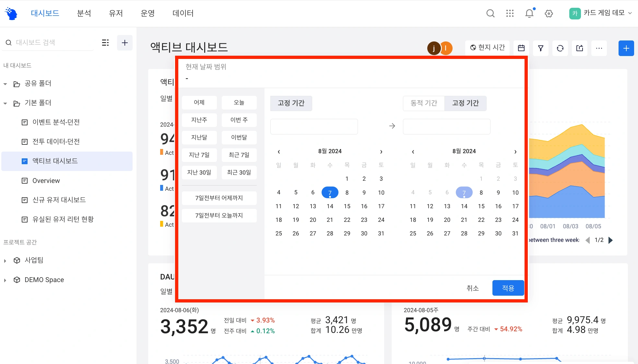
Task: Cancel the date picker with 취소
Action: tap(473, 288)
